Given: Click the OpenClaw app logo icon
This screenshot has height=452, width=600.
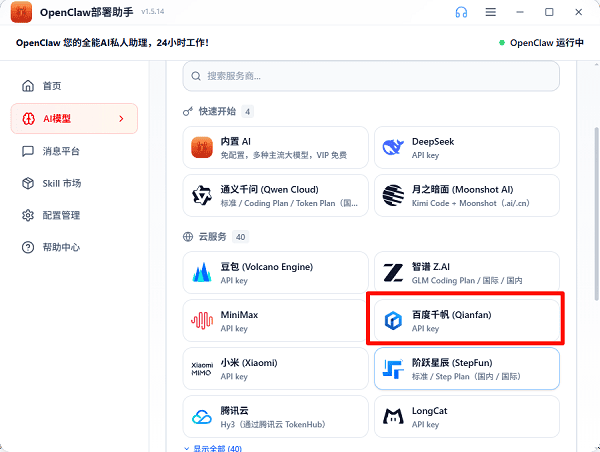Looking at the screenshot, I should 21,12.
